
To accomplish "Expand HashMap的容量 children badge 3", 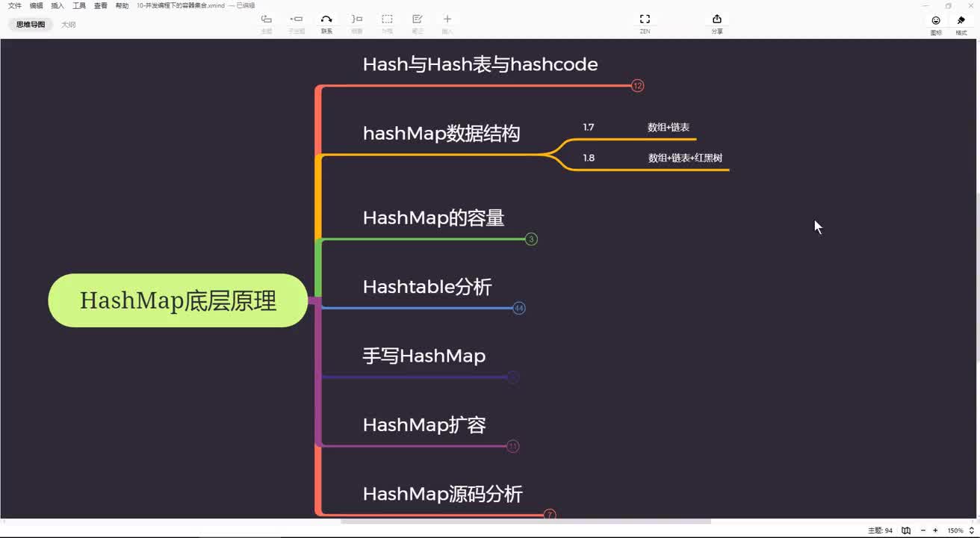I will [x=531, y=239].
